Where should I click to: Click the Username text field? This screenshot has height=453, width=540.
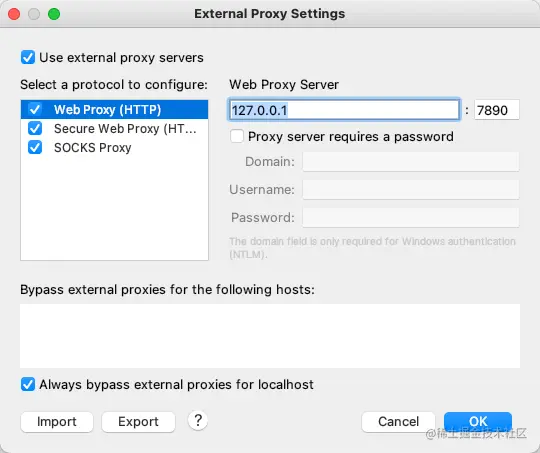411,189
